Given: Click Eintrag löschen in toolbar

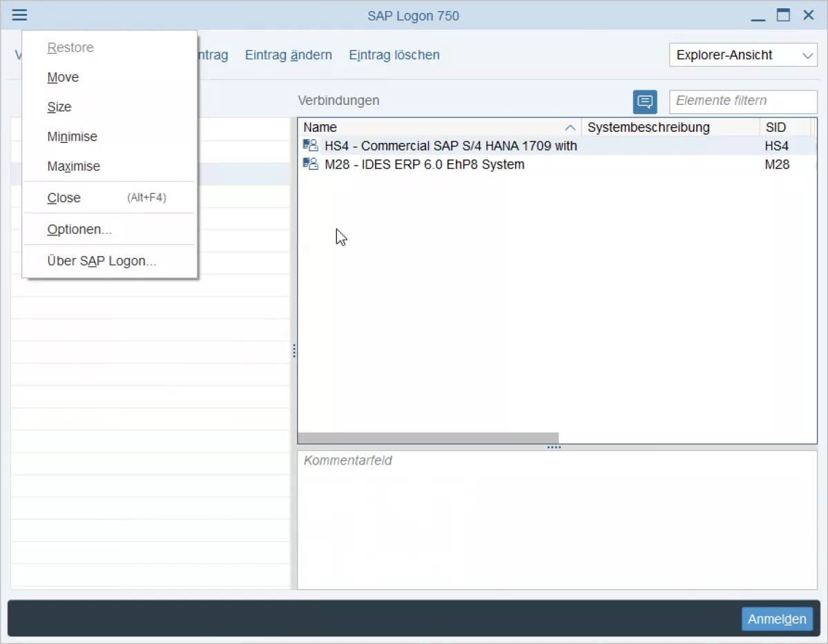Looking at the screenshot, I should pyautogui.click(x=394, y=55).
